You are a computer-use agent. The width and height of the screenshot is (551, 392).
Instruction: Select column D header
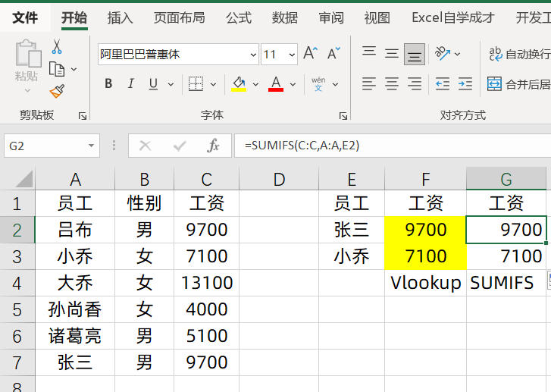pyautogui.click(x=279, y=179)
